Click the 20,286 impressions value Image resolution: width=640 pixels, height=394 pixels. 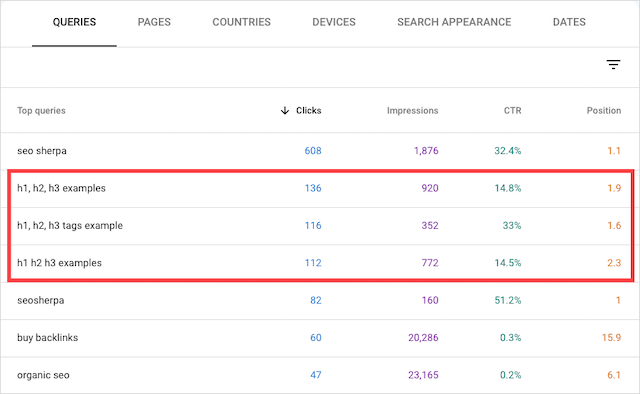(x=423, y=338)
